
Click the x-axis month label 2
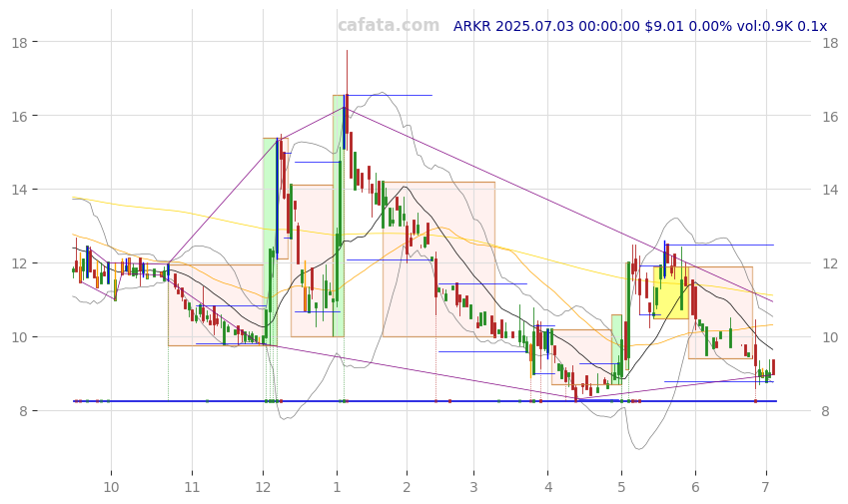click(x=407, y=487)
